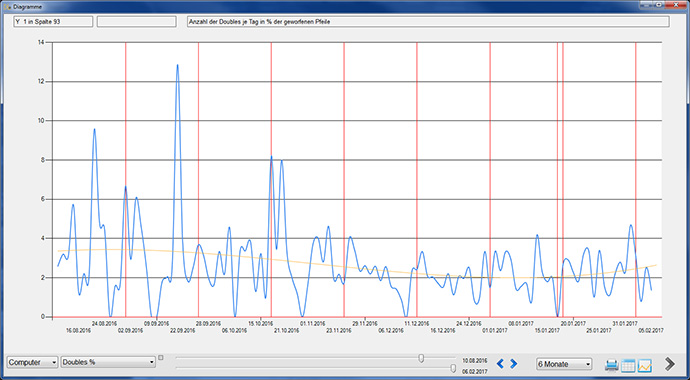
Task: Click the lower date range slider handle
Action: [453, 368]
